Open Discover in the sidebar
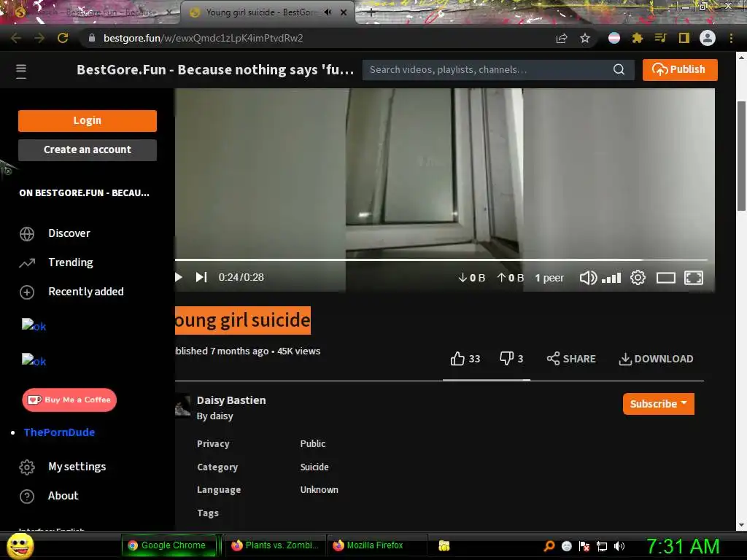This screenshot has width=747, height=560. [x=69, y=233]
